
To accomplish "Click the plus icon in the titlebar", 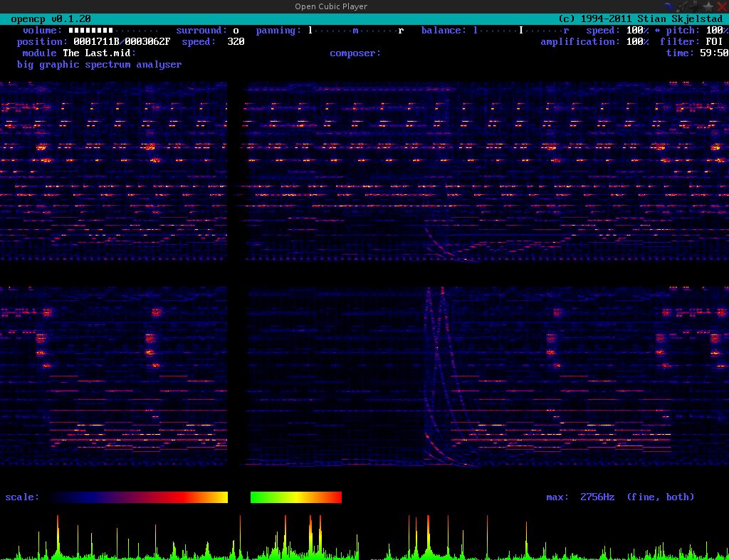I will click(x=695, y=6).
